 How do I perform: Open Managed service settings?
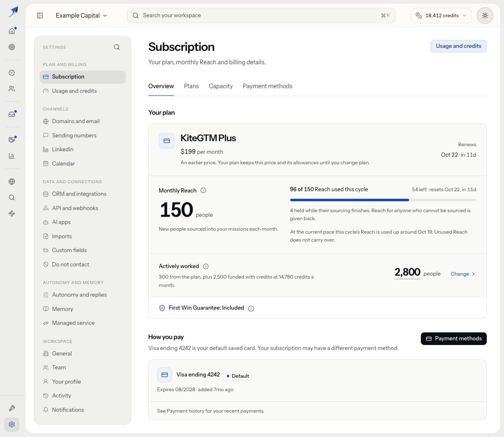[x=83, y=323]
